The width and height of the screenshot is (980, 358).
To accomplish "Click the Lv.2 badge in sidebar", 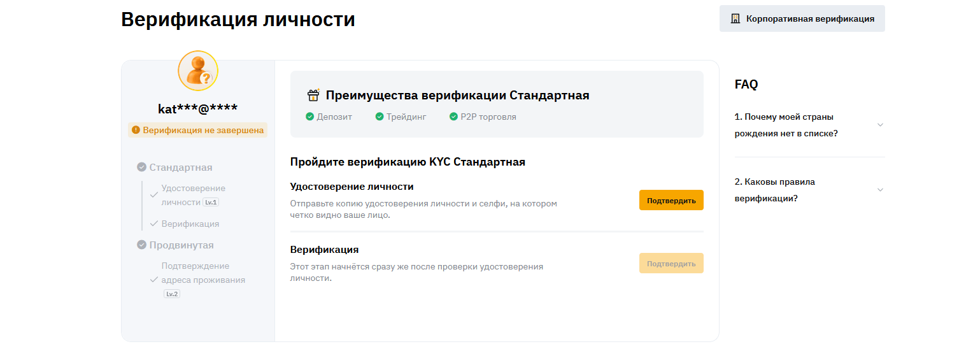I will (x=172, y=294).
